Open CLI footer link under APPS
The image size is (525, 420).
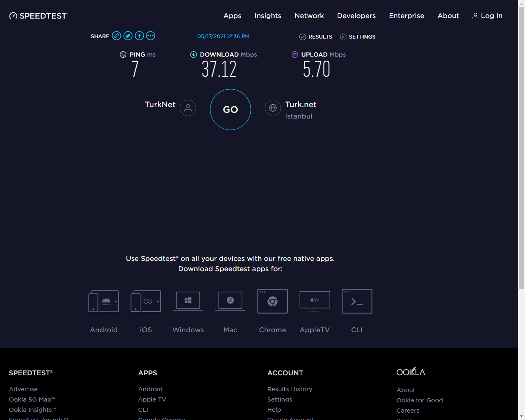tap(143, 409)
